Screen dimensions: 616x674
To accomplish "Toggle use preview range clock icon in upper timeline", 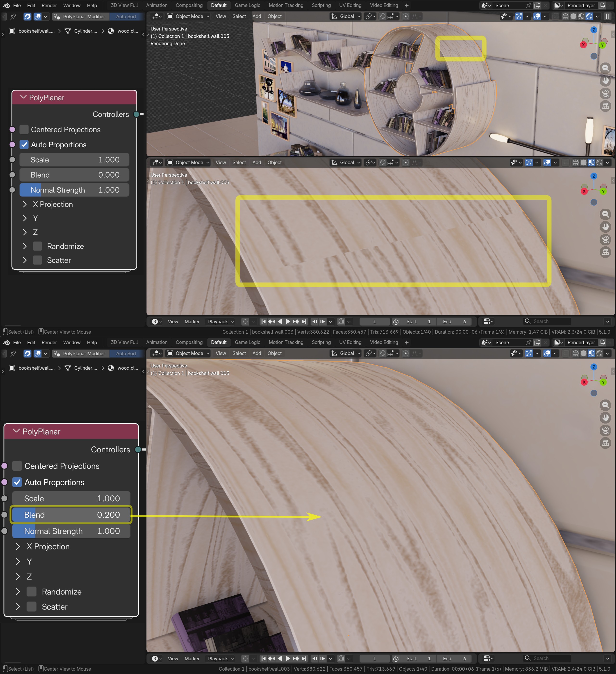I will pos(396,322).
